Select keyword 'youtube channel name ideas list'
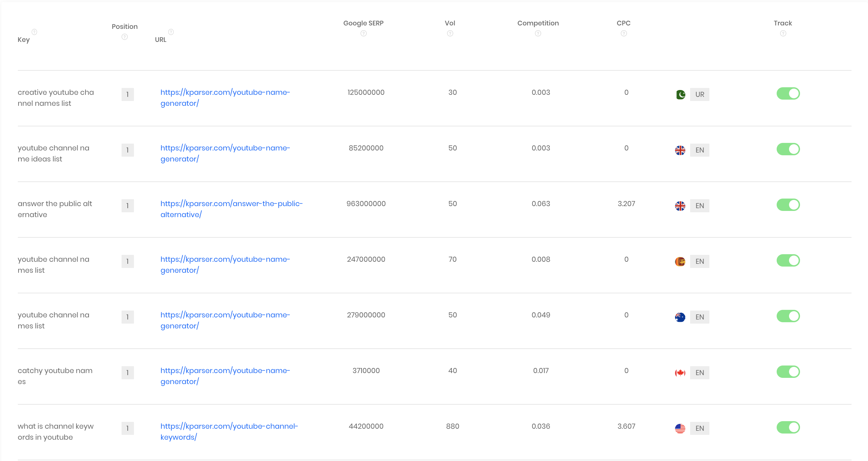The image size is (868, 461). coord(54,154)
